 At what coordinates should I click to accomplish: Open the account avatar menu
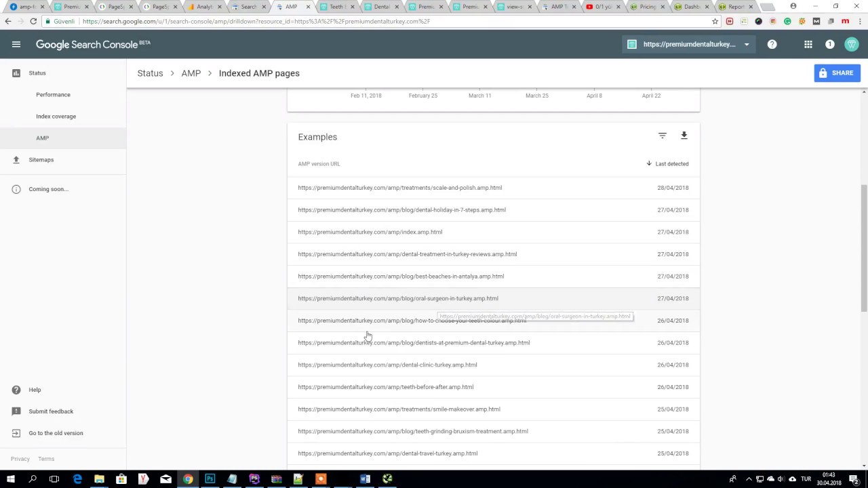[x=852, y=44]
